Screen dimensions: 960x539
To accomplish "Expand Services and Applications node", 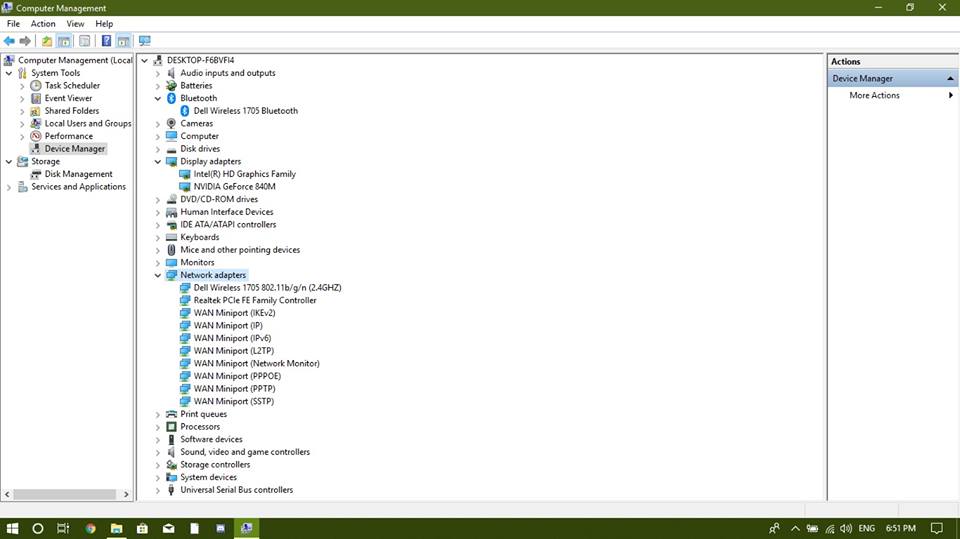I will 9,187.
